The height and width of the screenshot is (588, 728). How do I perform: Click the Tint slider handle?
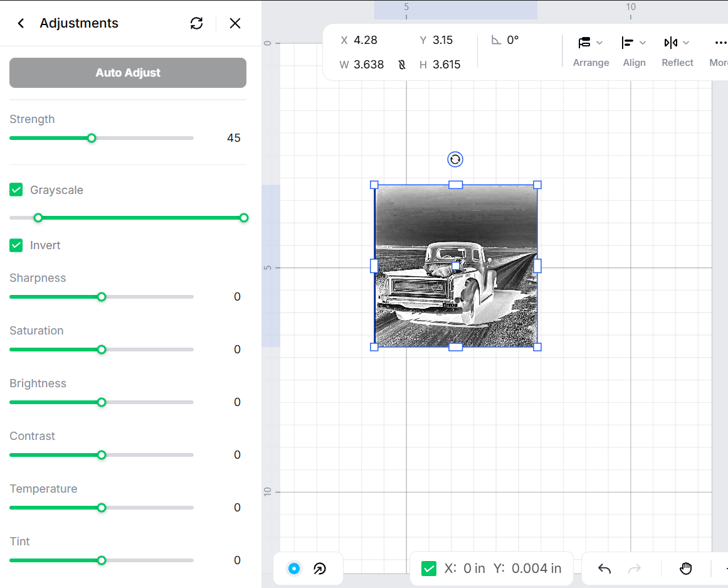tap(102, 560)
